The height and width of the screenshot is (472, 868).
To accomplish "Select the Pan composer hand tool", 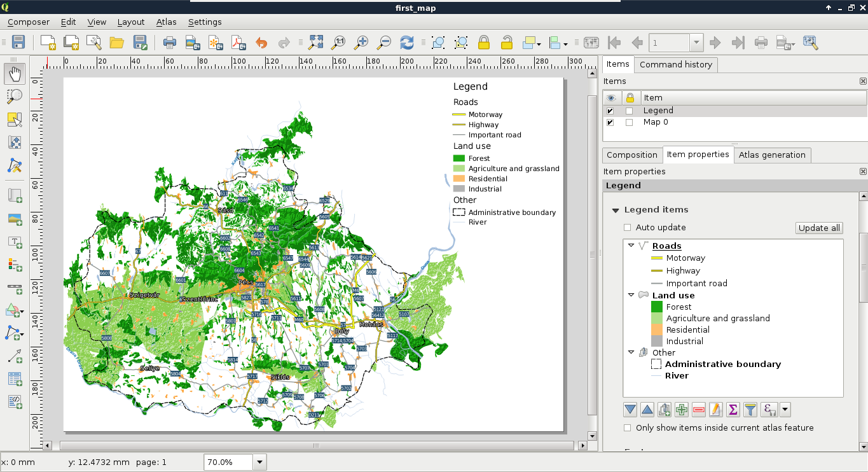I will [14, 74].
